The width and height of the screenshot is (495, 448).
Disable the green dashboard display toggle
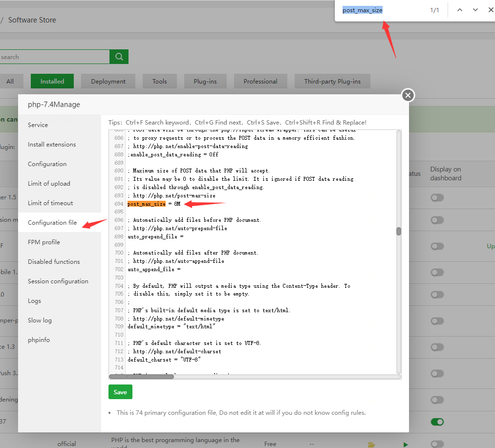tap(437, 422)
